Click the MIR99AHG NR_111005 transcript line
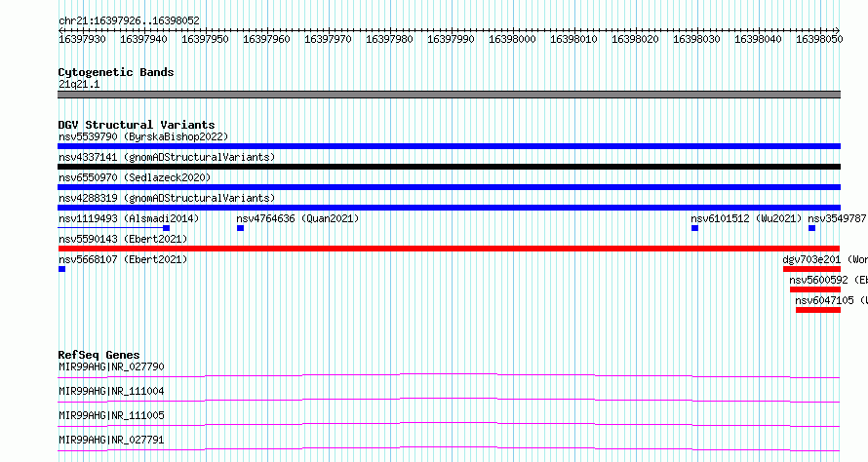Screen dimensions: 868x462 [x=449, y=425]
